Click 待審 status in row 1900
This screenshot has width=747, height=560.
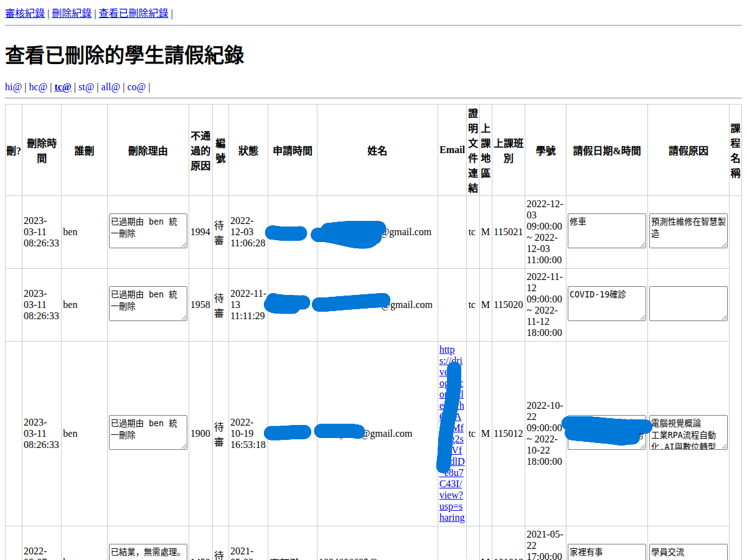coord(219,434)
